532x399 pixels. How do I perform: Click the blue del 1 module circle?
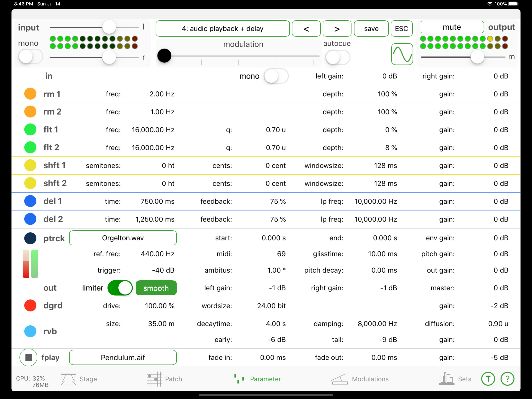click(x=30, y=201)
